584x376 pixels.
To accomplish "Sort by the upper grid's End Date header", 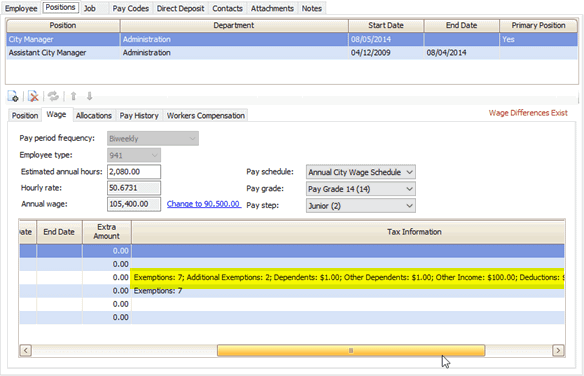I will click(461, 25).
